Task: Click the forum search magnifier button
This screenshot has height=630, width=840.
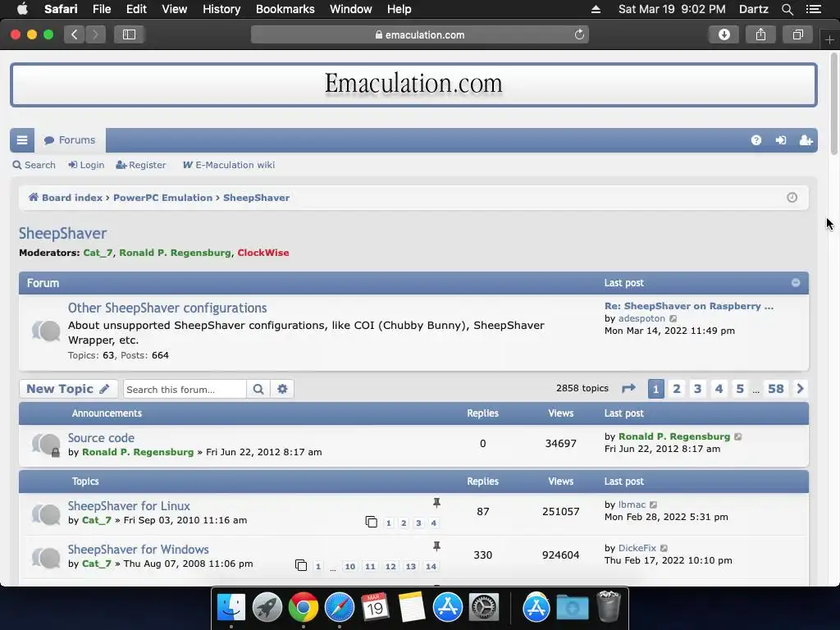Action: coord(258,389)
